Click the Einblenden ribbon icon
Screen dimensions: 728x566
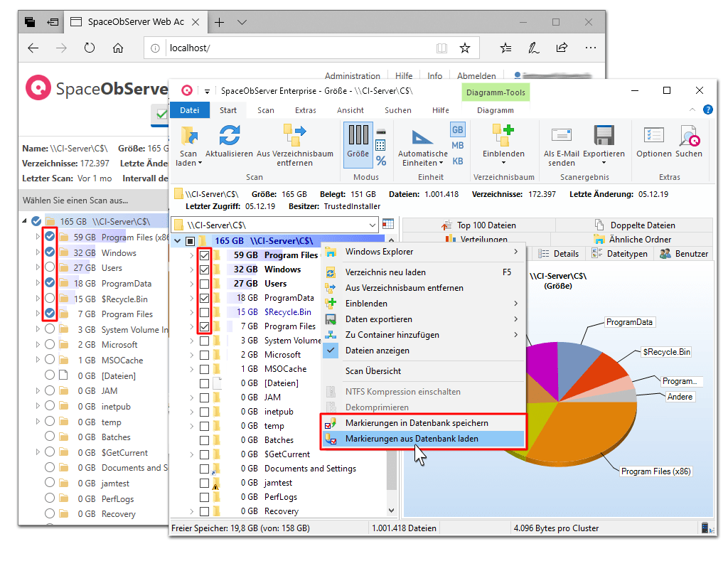[503, 135]
